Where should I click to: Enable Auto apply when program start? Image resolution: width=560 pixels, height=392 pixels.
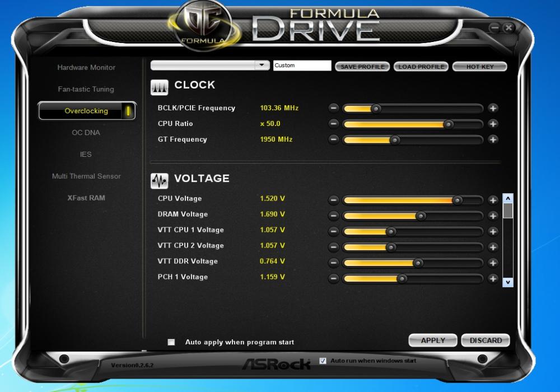pos(171,342)
